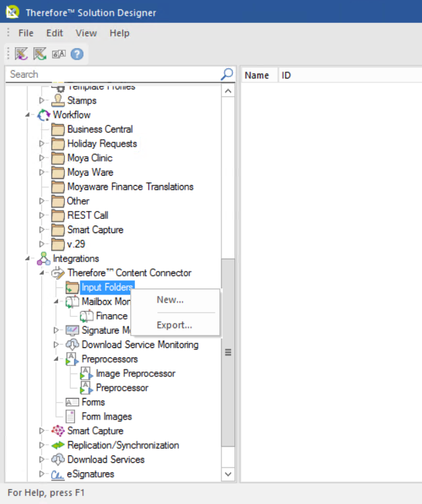Collapse the Integrations node
The image size is (422, 504).
click(x=28, y=259)
